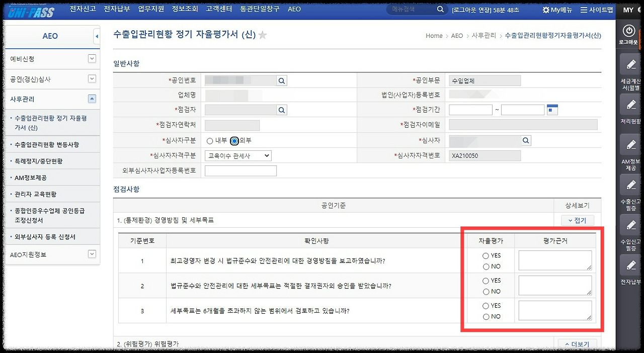Click the 외부심사자사업자등록번호 input field
This screenshot has width=644, height=353.
pos(241,171)
